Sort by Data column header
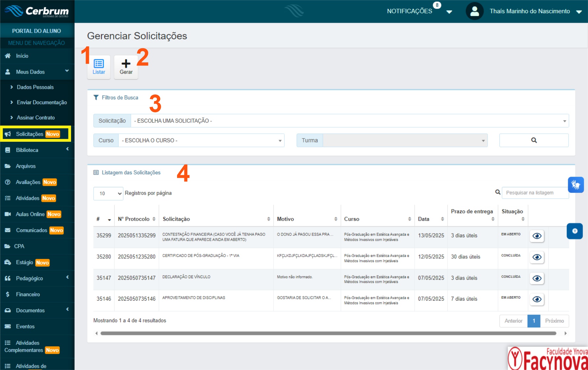 (x=431, y=219)
